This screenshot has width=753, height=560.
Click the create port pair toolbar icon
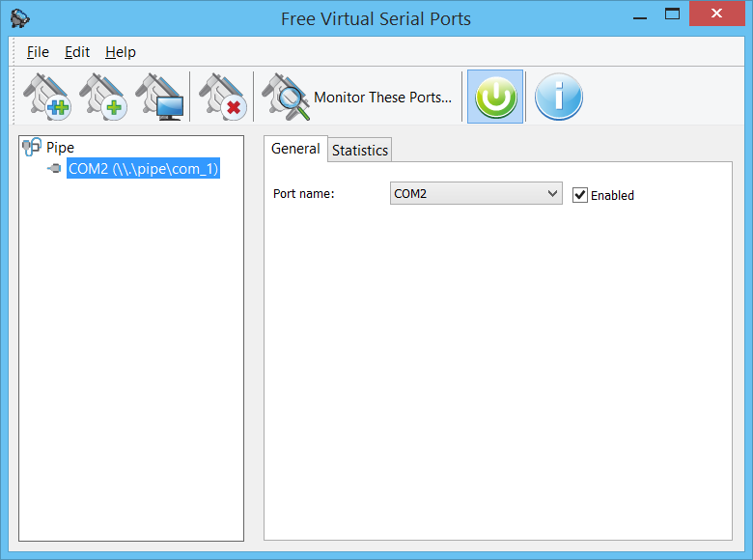tap(47, 97)
